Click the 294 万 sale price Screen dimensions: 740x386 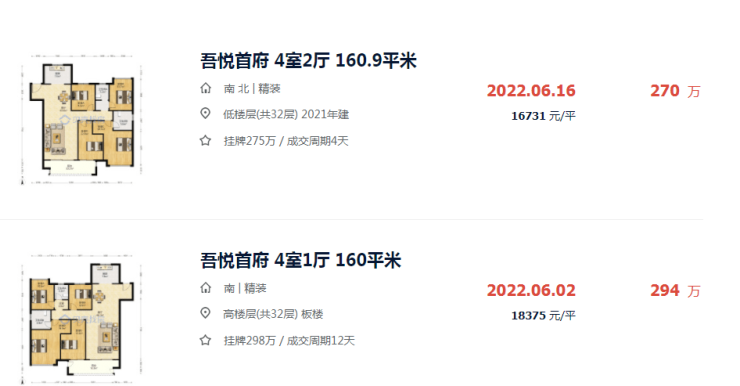(x=675, y=290)
